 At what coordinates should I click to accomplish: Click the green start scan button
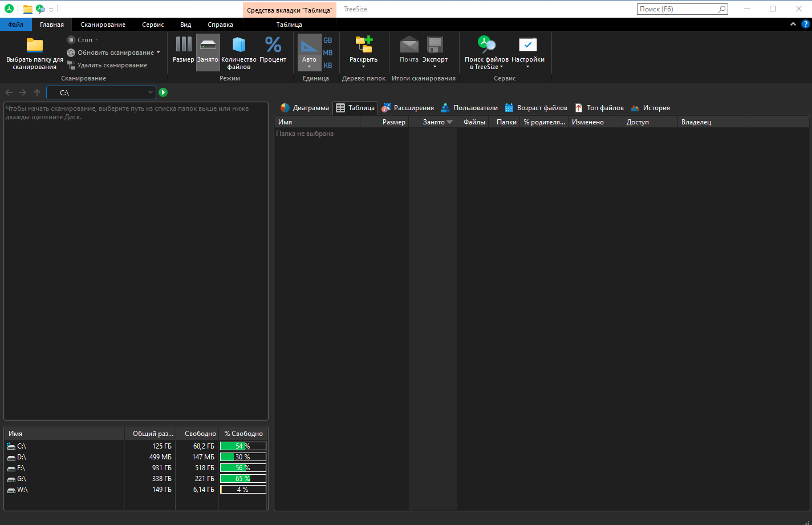pos(163,92)
